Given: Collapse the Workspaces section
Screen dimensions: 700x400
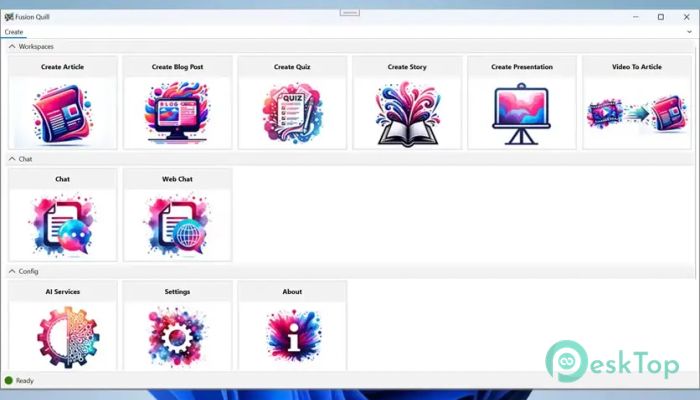Looking at the screenshot, I should tap(12, 46).
